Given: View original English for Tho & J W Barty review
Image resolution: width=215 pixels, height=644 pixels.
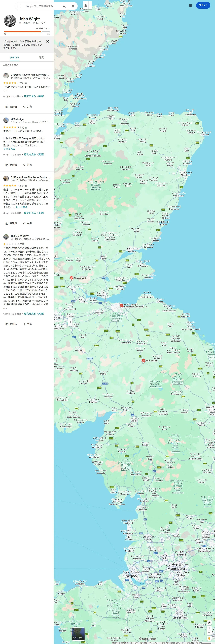Looking at the screenshot, I should pyautogui.click(x=34, y=314).
